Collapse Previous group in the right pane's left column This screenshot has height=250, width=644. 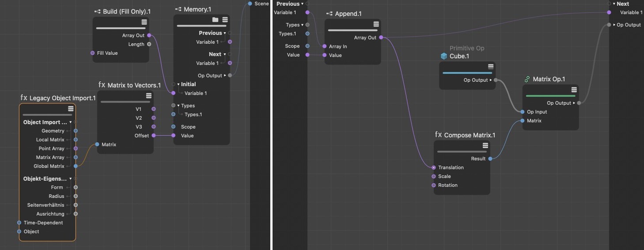pos(302,4)
